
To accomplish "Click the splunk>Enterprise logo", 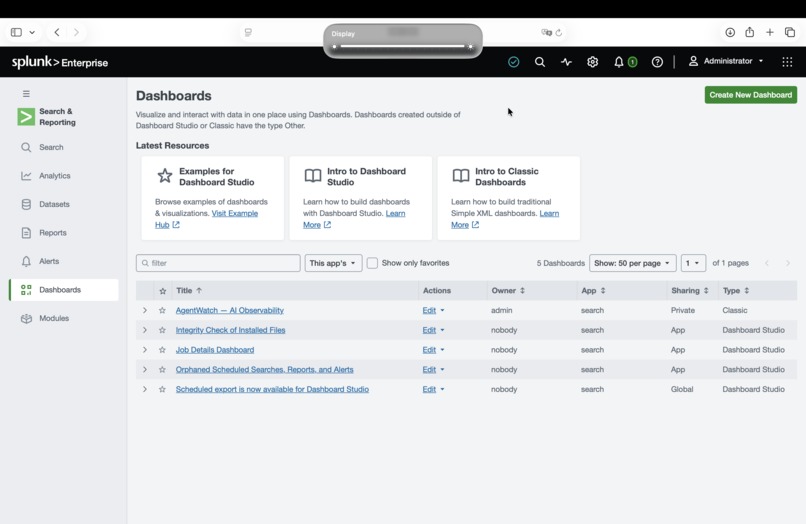I will point(60,62).
